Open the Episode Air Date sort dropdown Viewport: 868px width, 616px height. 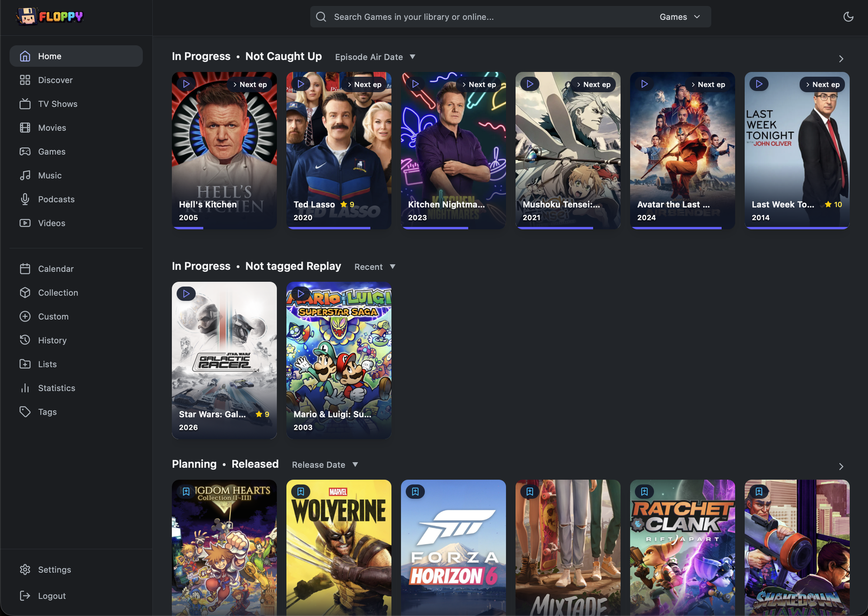tap(375, 57)
